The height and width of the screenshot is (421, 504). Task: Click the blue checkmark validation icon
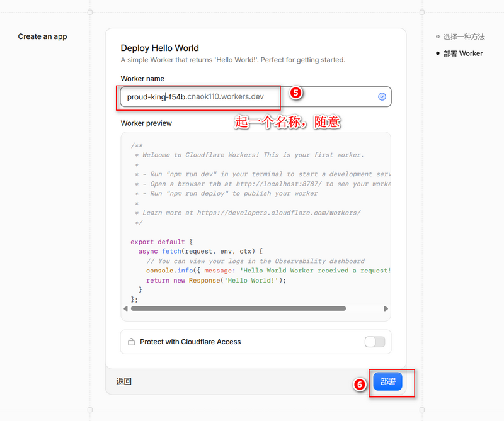point(382,97)
